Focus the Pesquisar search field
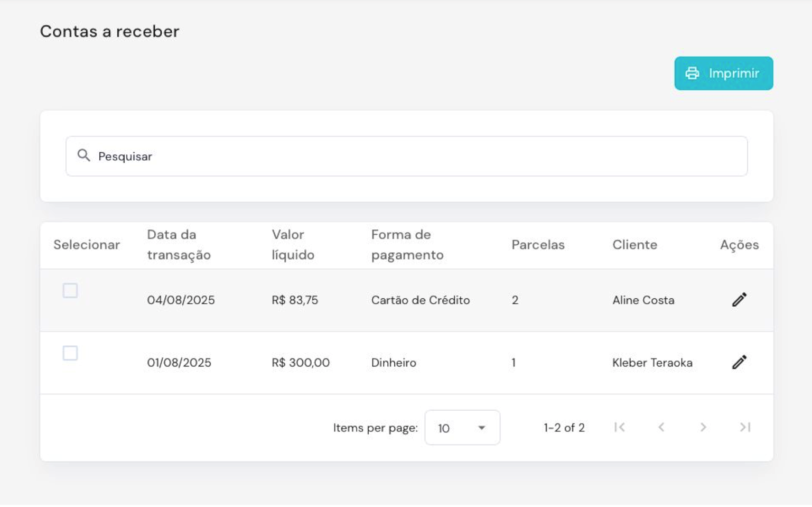The width and height of the screenshot is (812, 507). [412, 156]
